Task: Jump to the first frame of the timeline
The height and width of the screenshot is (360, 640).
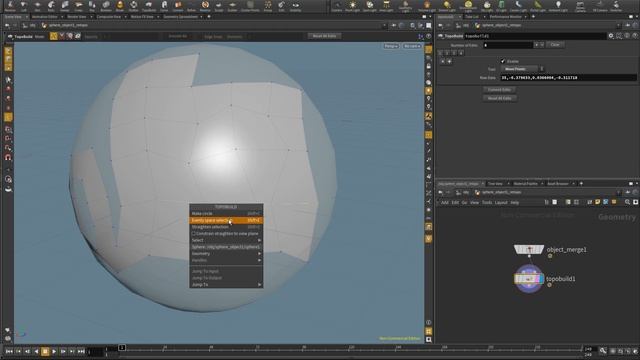Action: [x=9, y=351]
